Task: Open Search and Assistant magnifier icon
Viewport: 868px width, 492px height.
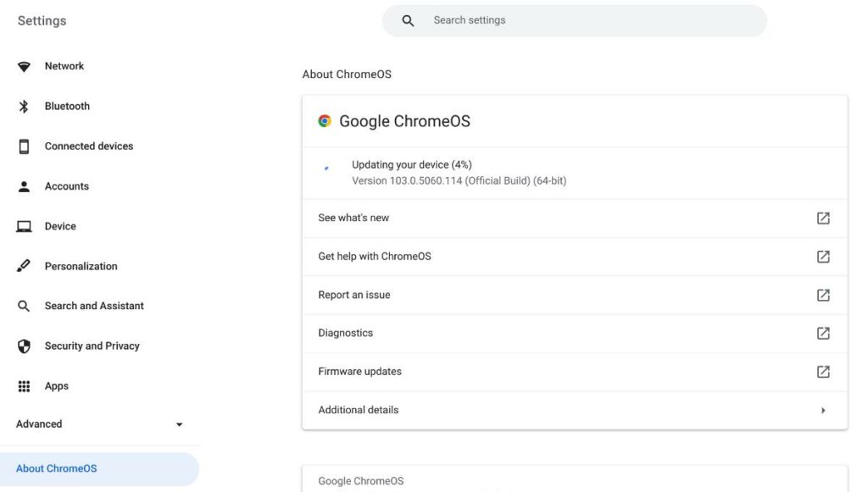Action: (x=24, y=305)
